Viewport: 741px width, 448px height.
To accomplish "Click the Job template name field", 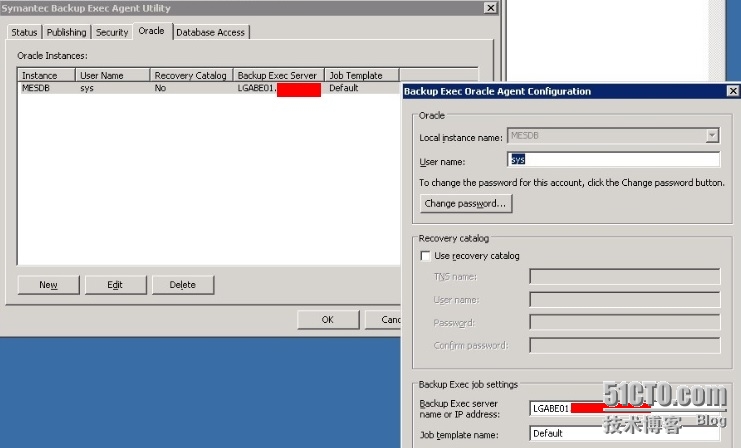I will click(x=625, y=433).
